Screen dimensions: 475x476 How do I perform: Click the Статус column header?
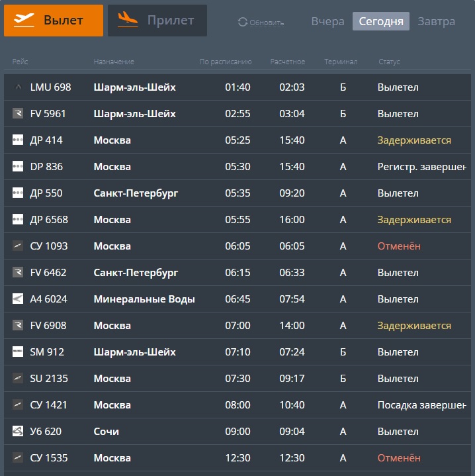pos(389,62)
